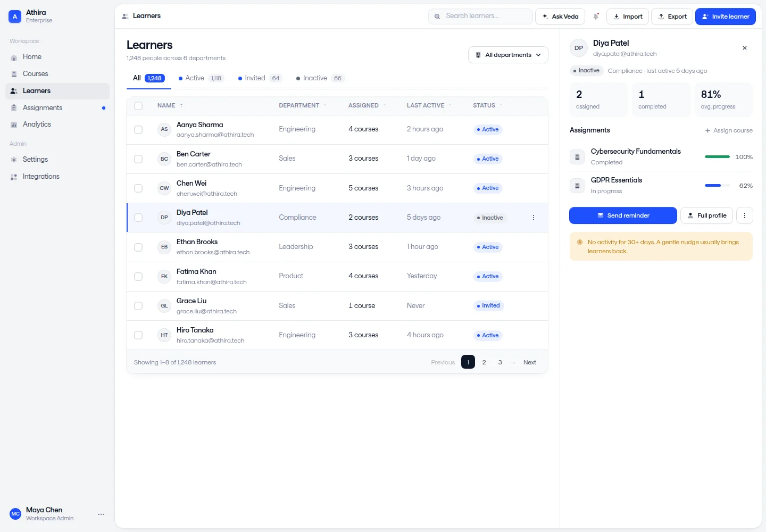Filter by the Inactive tab
Screen dimensions: 766x532
click(x=320, y=78)
